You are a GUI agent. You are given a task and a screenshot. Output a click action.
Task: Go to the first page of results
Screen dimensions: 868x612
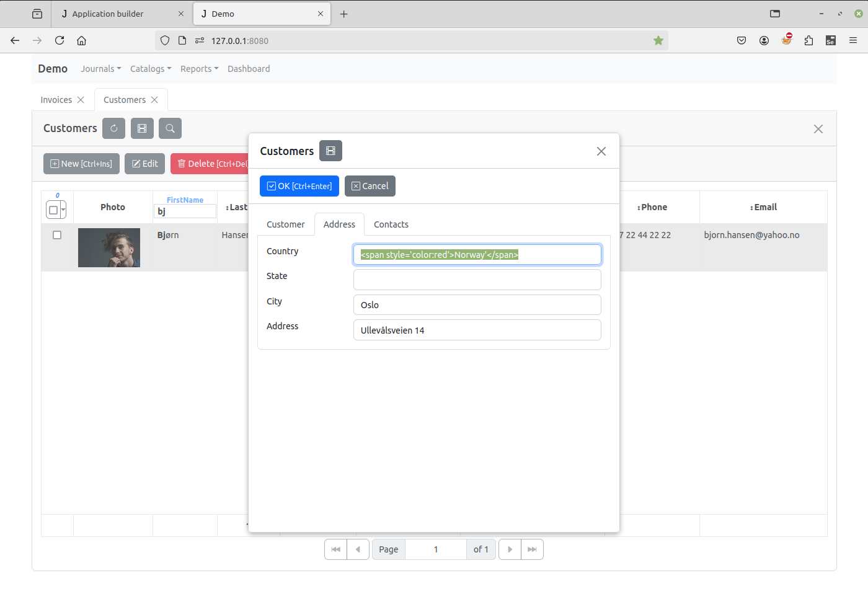(x=335, y=549)
